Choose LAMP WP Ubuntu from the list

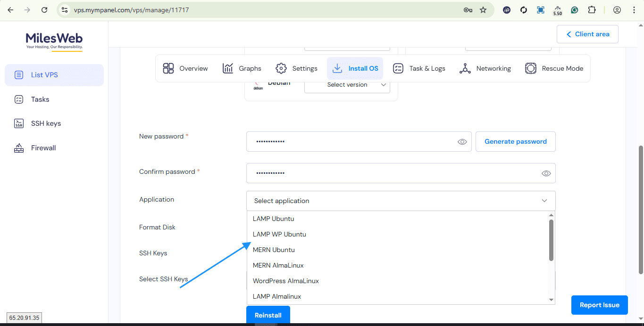point(279,234)
